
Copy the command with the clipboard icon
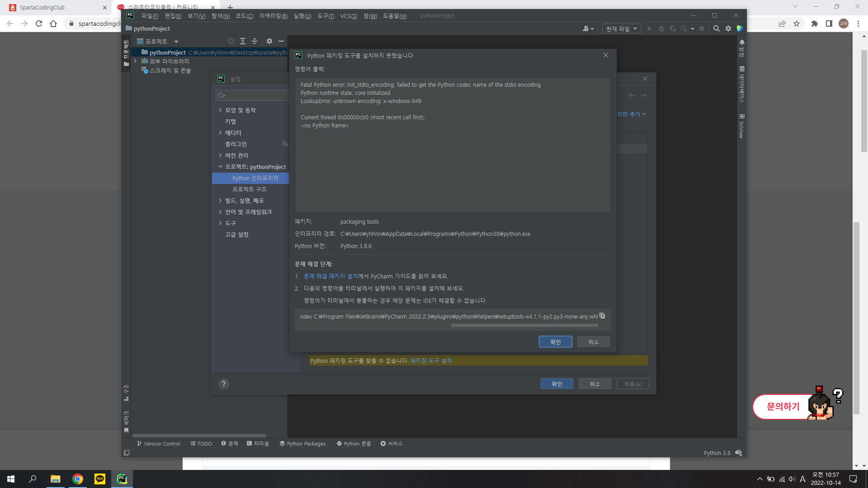point(602,316)
